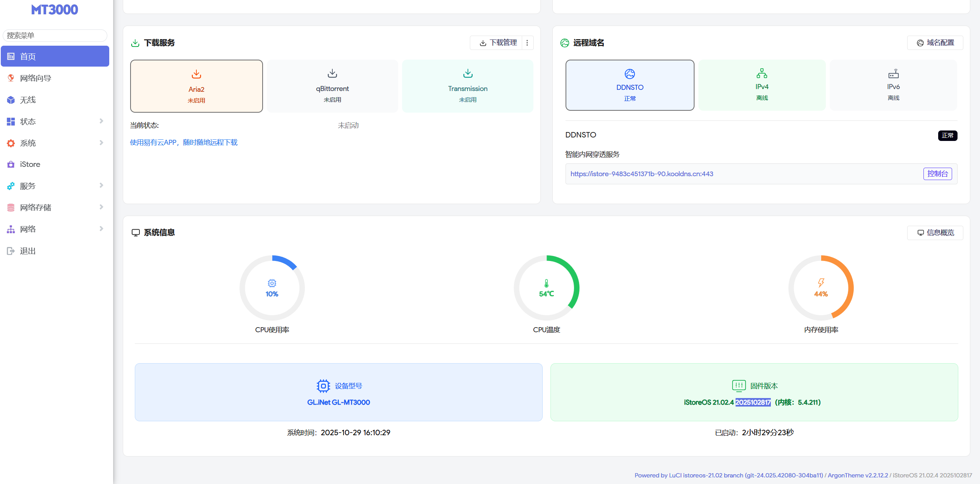Open the three-dot menu next to 下载管理
Viewport: 980px width, 484px height.
527,43
